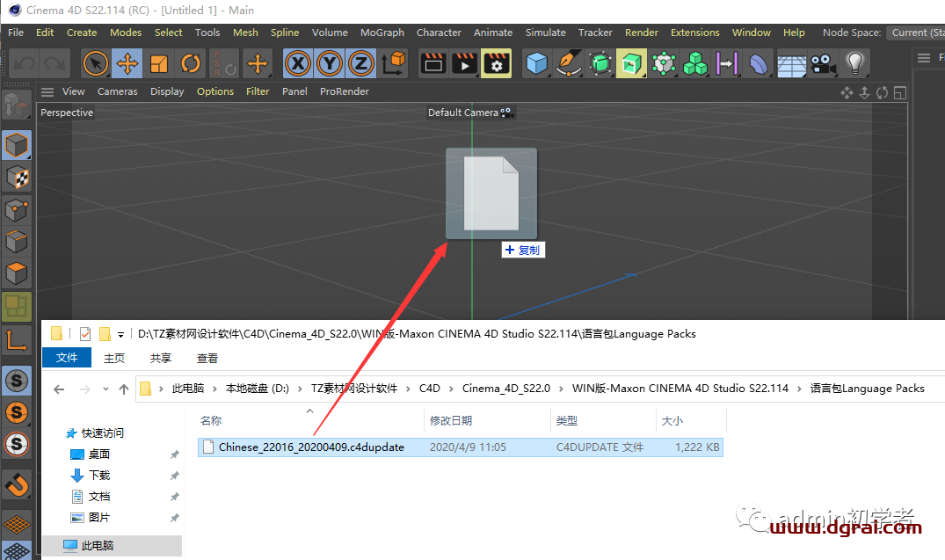Select the Spline Pen tool
The height and width of the screenshot is (560, 945).
pos(569,63)
